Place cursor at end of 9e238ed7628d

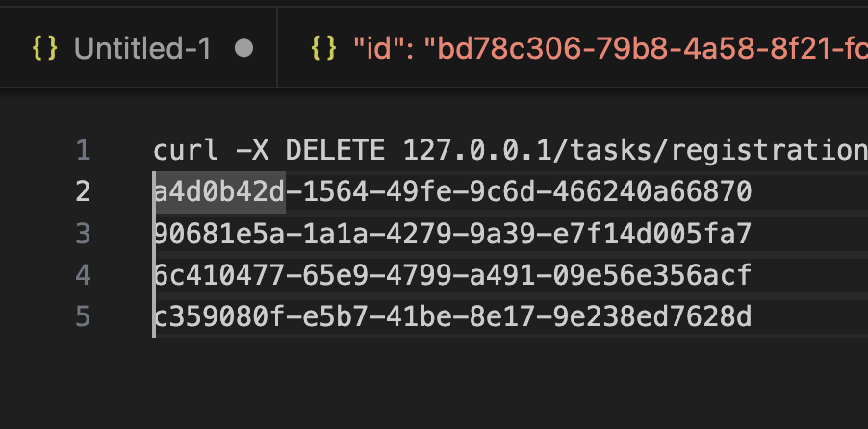pyautogui.click(x=752, y=317)
